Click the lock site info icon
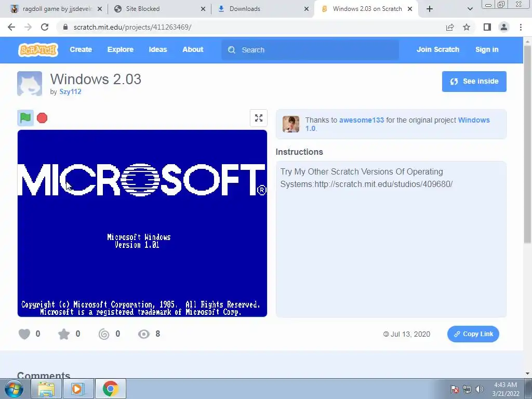 tap(65, 27)
